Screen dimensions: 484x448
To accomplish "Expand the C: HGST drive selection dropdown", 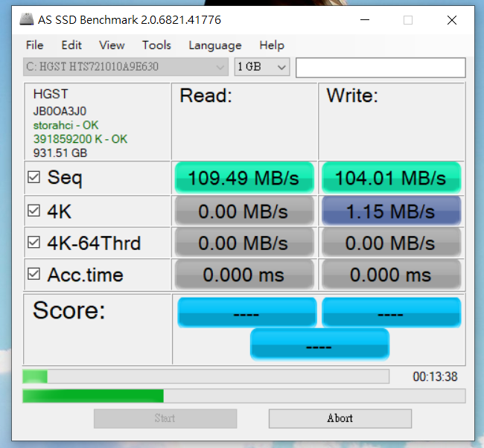I will tap(126, 67).
